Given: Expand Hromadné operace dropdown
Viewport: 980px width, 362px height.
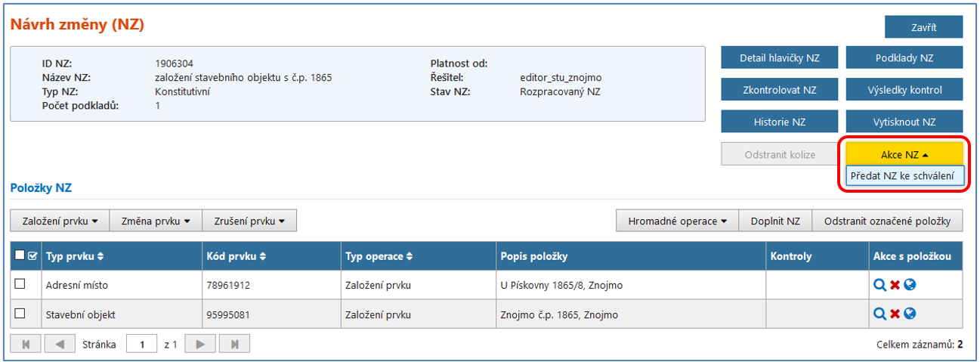Looking at the screenshot, I should click(677, 221).
